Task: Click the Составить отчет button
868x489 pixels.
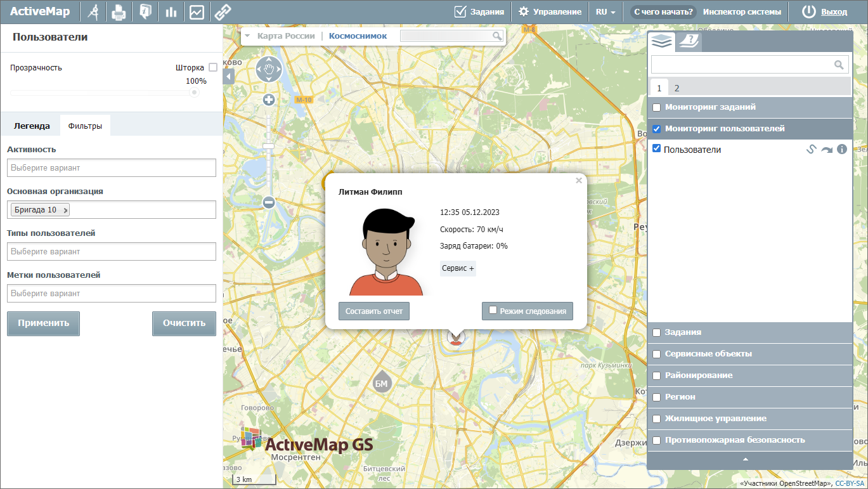Action: click(374, 311)
